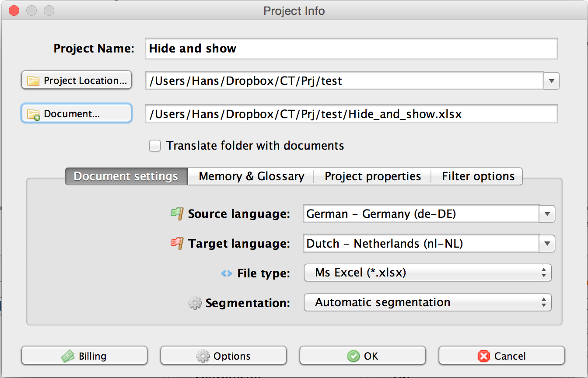Viewport: 588px width, 378px height.
Task: Click the segmentation gear icon
Action: coord(195,303)
